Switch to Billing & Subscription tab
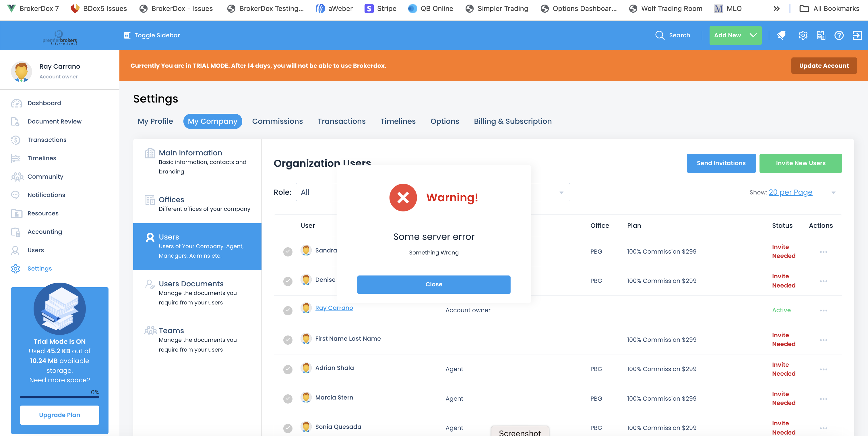The width and height of the screenshot is (868, 436). [x=513, y=121]
